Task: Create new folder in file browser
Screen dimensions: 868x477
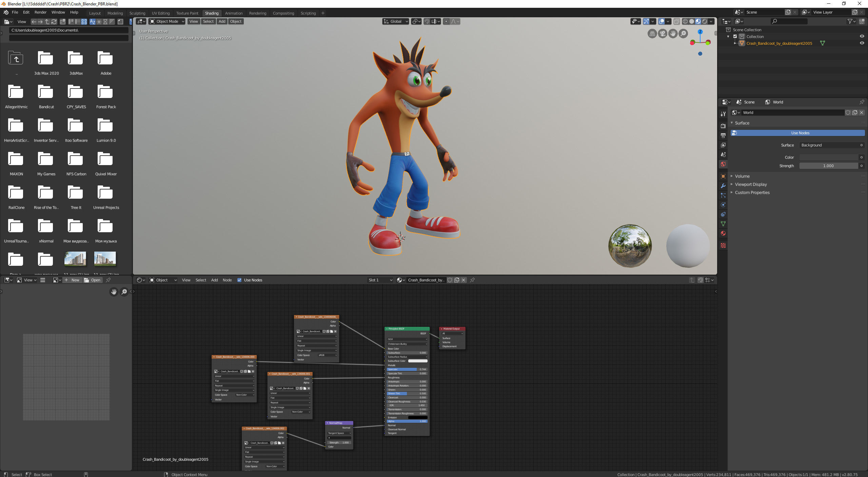Action: (63, 22)
